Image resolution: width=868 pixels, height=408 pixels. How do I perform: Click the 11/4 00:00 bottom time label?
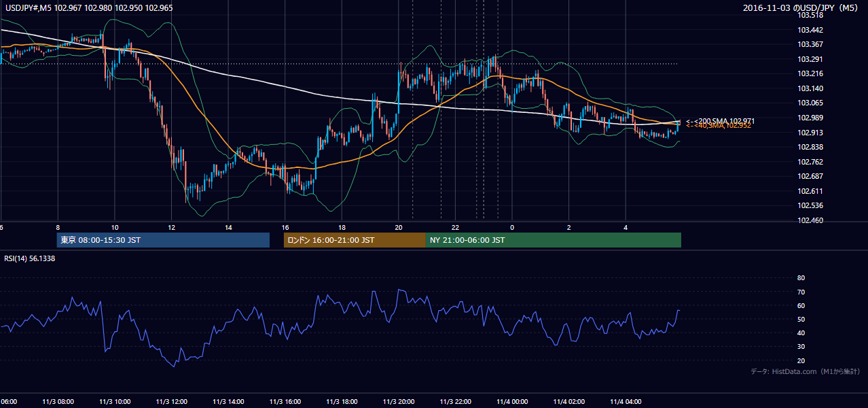[x=512, y=401]
